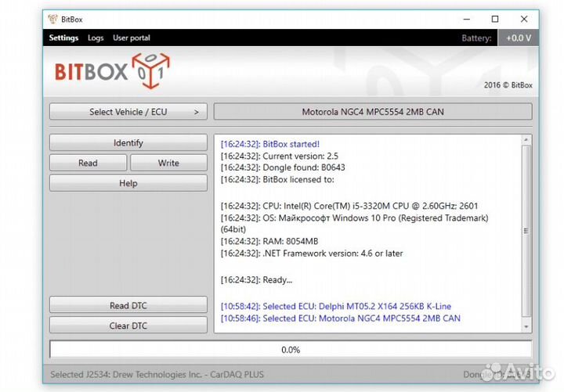564x392 pixels.
Task: Click the Read button
Action: point(88,163)
